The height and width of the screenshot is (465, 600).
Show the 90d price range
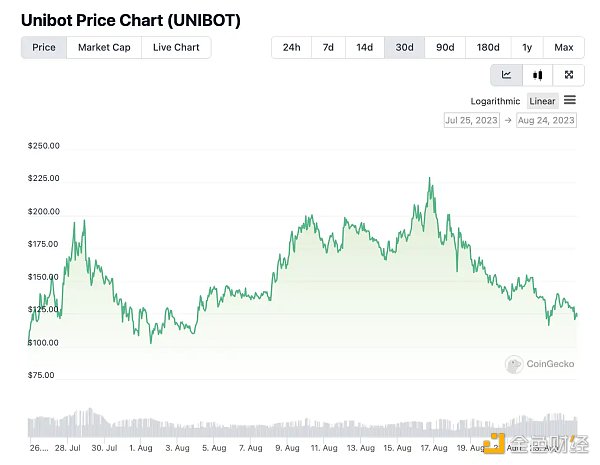(445, 47)
